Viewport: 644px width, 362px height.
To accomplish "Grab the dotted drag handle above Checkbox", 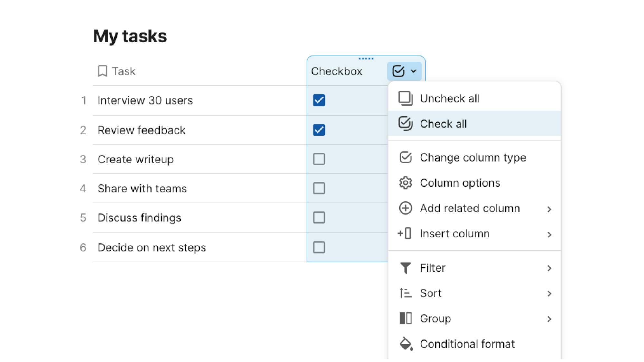I will (x=366, y=59).
